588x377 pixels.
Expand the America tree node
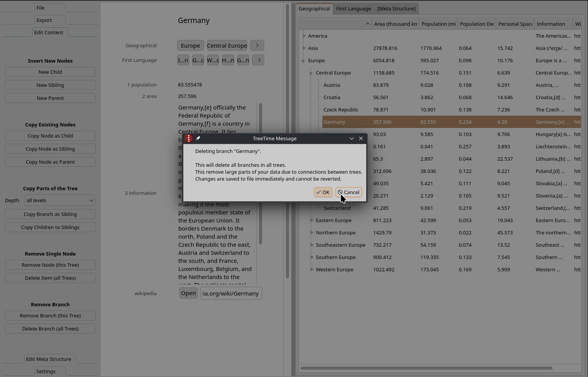(x=304, y=36)
